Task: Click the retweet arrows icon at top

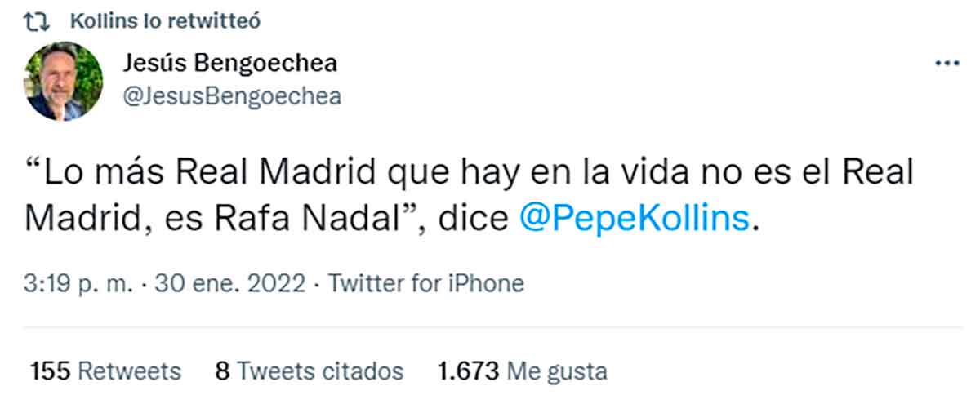Action: click(x=35, y=22)
